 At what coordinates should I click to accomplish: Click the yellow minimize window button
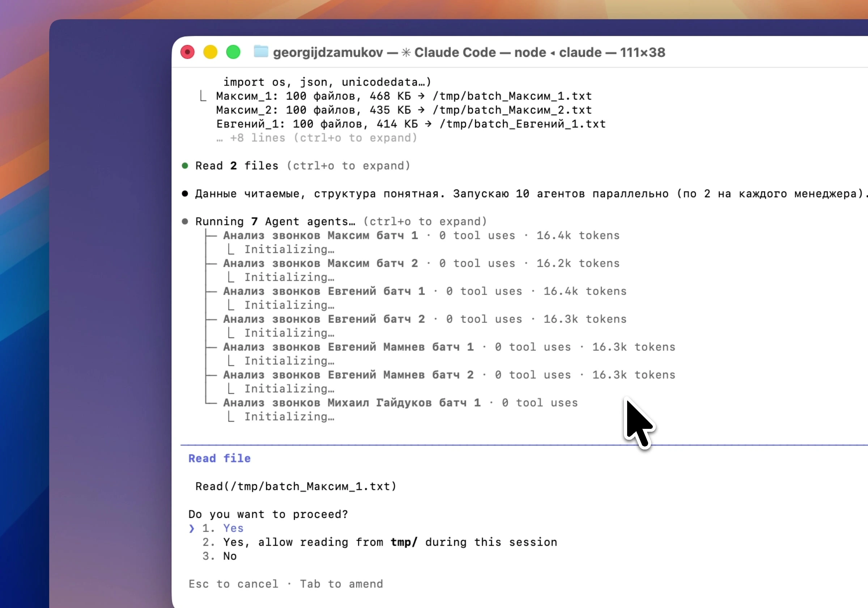(210, 52)
